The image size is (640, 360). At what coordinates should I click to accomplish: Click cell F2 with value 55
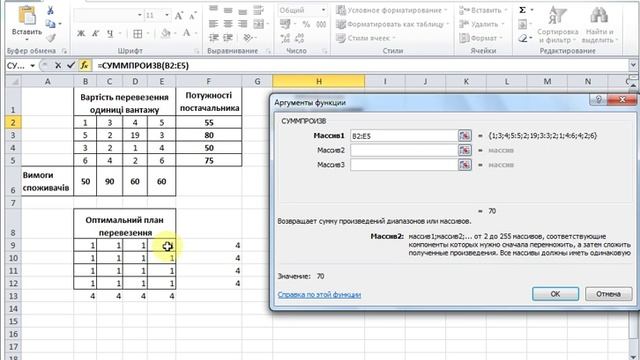pos(209,122)
